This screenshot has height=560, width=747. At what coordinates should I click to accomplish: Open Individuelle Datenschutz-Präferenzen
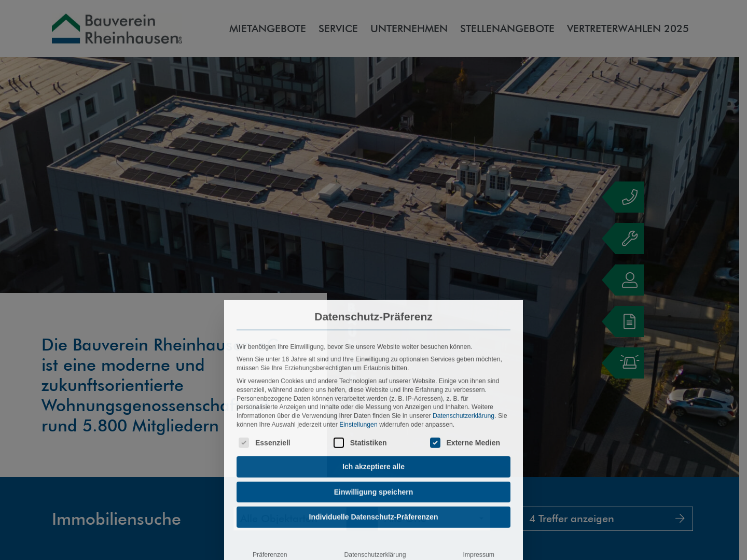pyautogui.click(x=374, y=517)
